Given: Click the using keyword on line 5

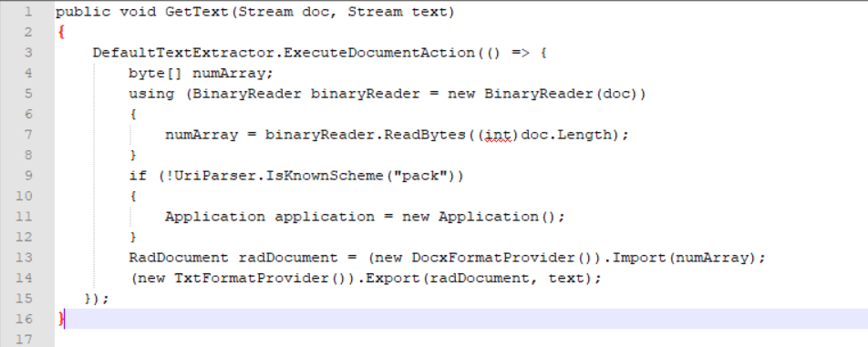Looking at the screenshot, I should pyautogui.click(x=151, y=94).
